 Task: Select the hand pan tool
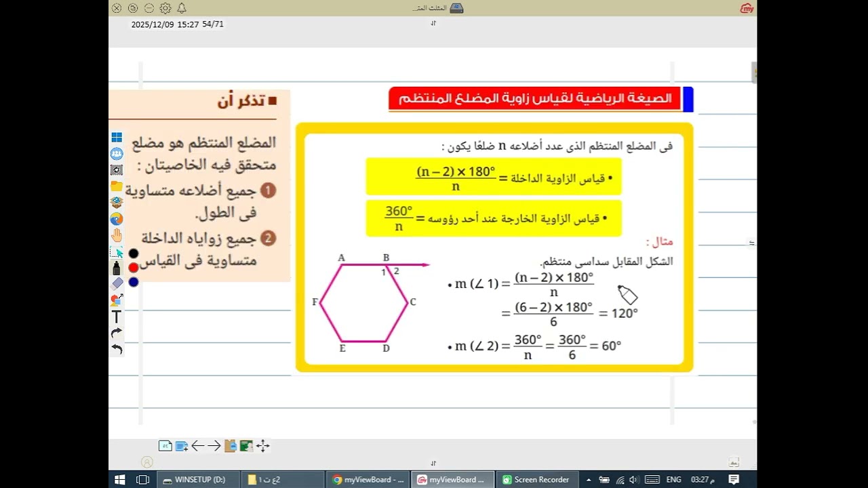coord(117,235)
